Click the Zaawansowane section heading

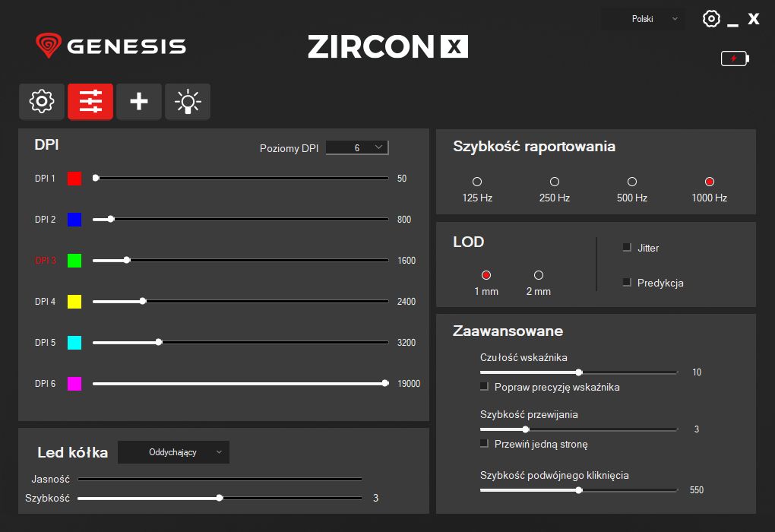pos(508,331)
